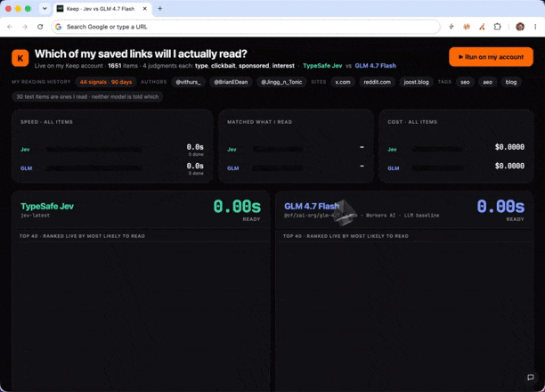Image resolution: width=545 pixels, height=392 pixels.
Task: Select the x.com site chip
Action: (x=343, y=82)
